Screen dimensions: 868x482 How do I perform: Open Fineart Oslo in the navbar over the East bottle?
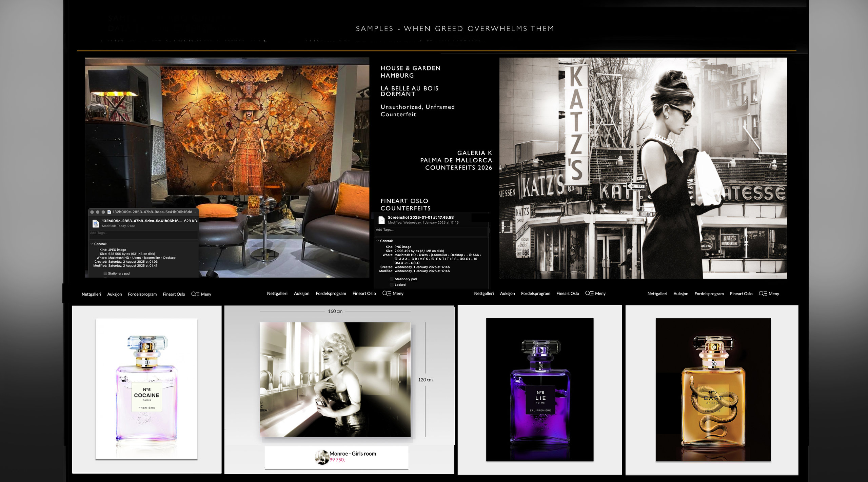point(741,294)
